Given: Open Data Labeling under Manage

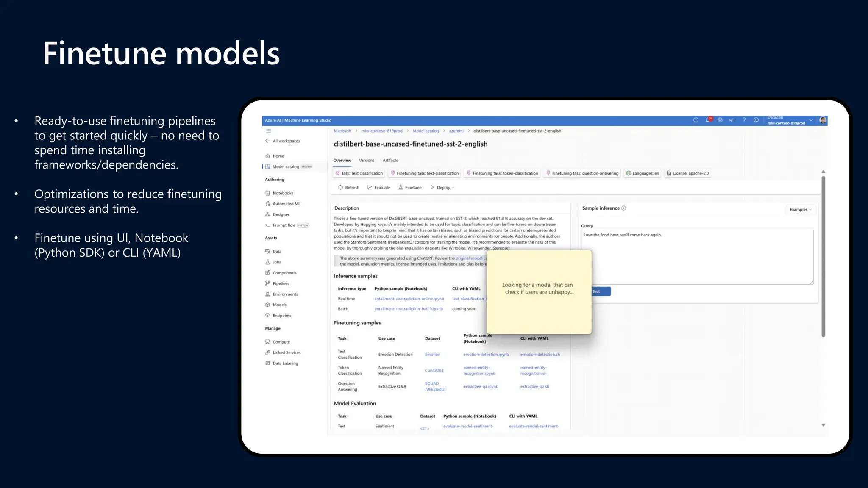Looking at the screenshot, I should click(285, 363).
